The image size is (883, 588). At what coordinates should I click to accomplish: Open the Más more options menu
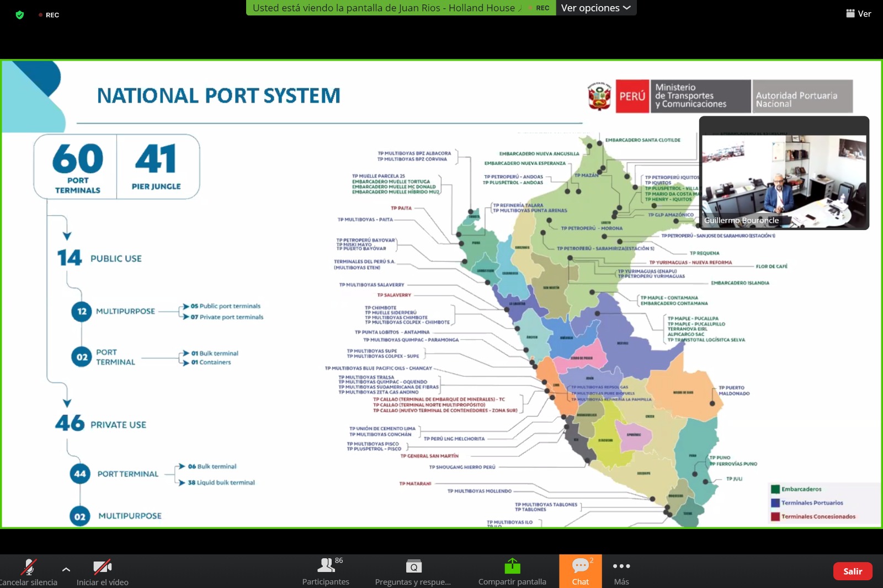click(621, 571)
